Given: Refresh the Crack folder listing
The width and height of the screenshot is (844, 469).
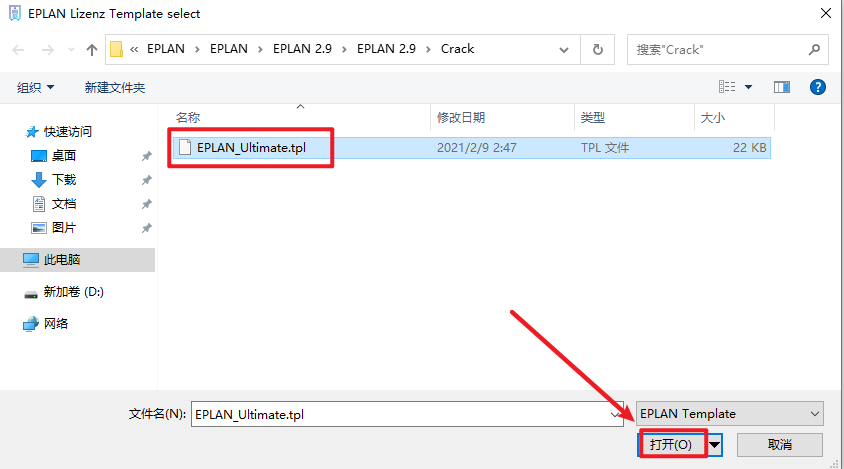Looking at the screenshot, I should tap(598, 49).
